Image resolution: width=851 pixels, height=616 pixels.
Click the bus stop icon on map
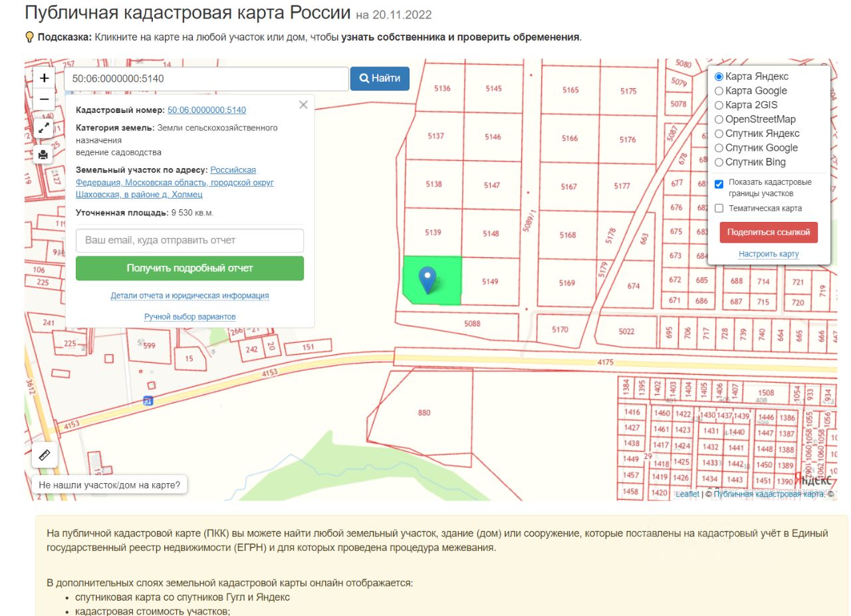tap(148, 400)
